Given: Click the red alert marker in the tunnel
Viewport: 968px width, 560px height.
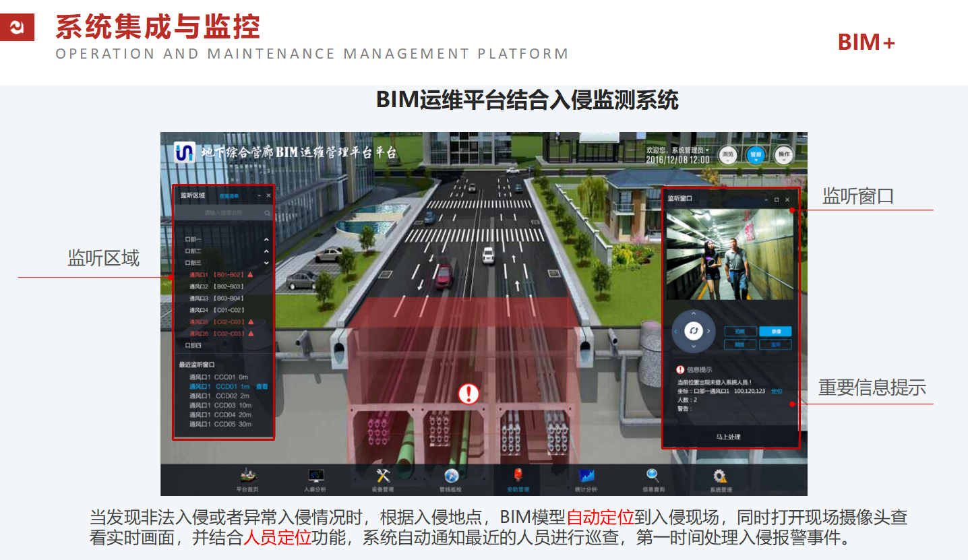Looking at the screenshot, I should click(x=468, y=394).
